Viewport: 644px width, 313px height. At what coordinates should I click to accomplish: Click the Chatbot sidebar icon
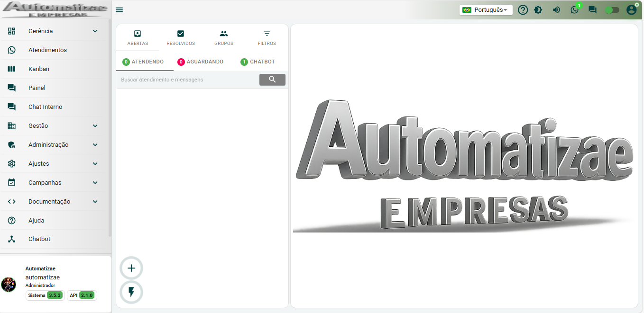(x=12, y=239)
